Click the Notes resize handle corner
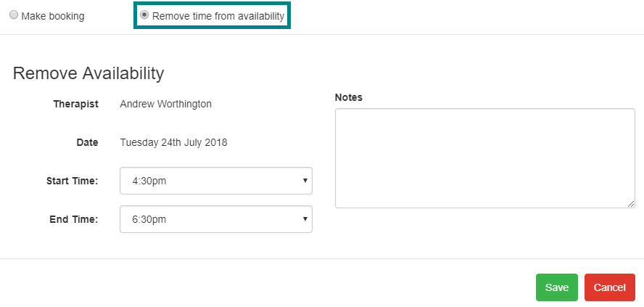The width and height of the screenshot is (644, 307). click(631, 204)
